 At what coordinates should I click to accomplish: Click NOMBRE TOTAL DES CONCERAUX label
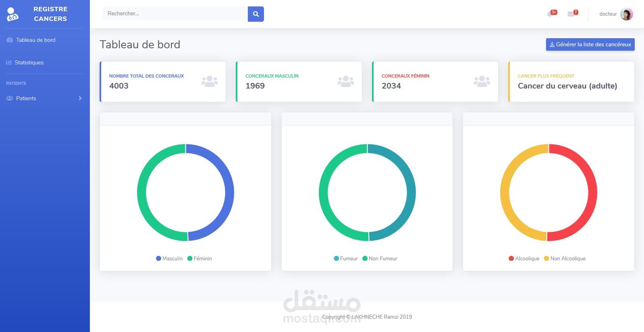pos(147,76)
